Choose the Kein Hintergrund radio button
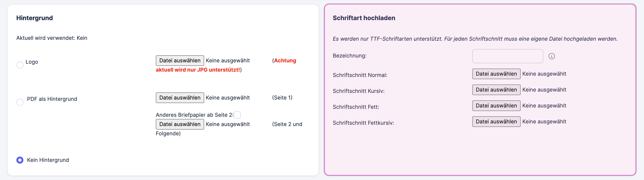Screen dimensions: 644x180 (20, 160)
